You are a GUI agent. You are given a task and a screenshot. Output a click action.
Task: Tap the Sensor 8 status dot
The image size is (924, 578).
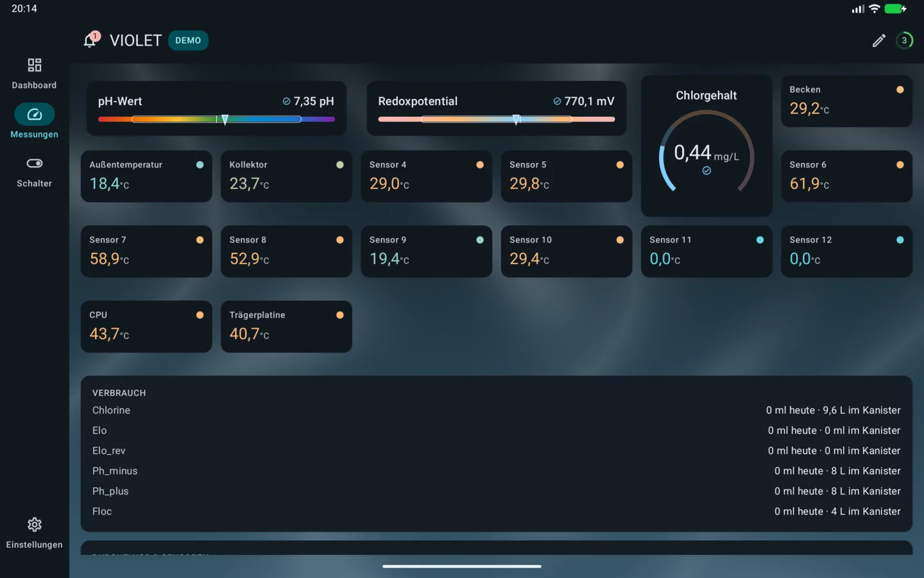(340, 240)
